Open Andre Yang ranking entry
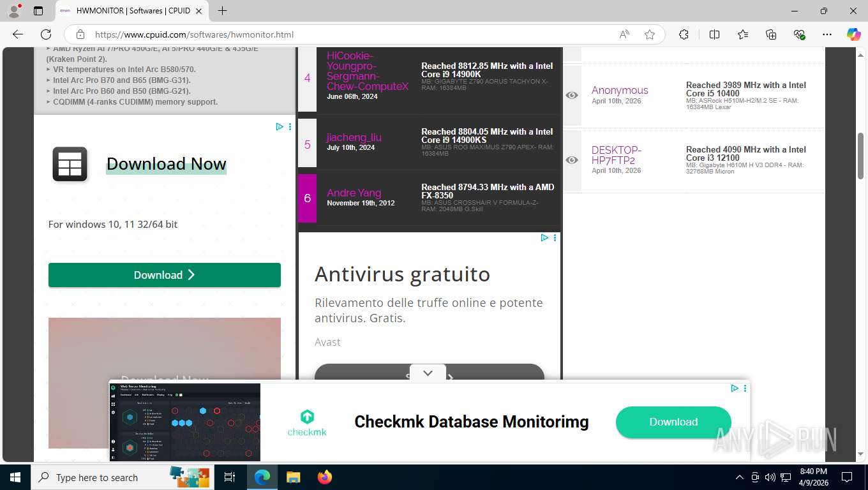 [x=354, y=193]
